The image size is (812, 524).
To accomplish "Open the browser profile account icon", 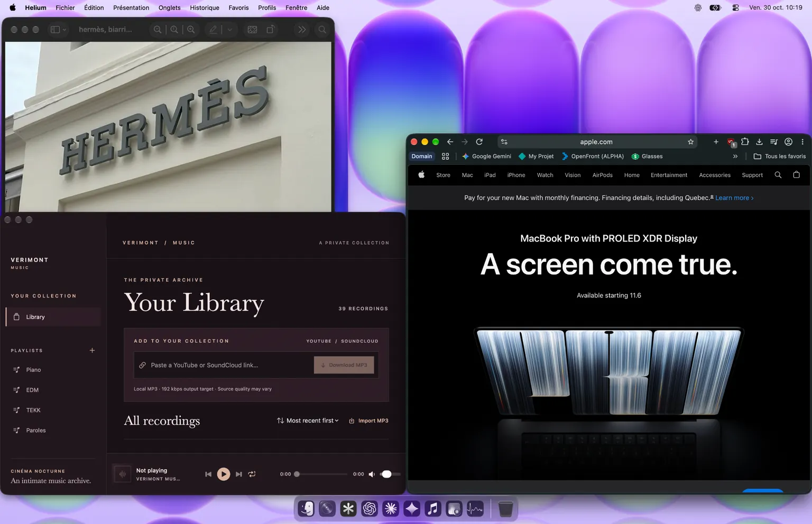I will 788,142.
